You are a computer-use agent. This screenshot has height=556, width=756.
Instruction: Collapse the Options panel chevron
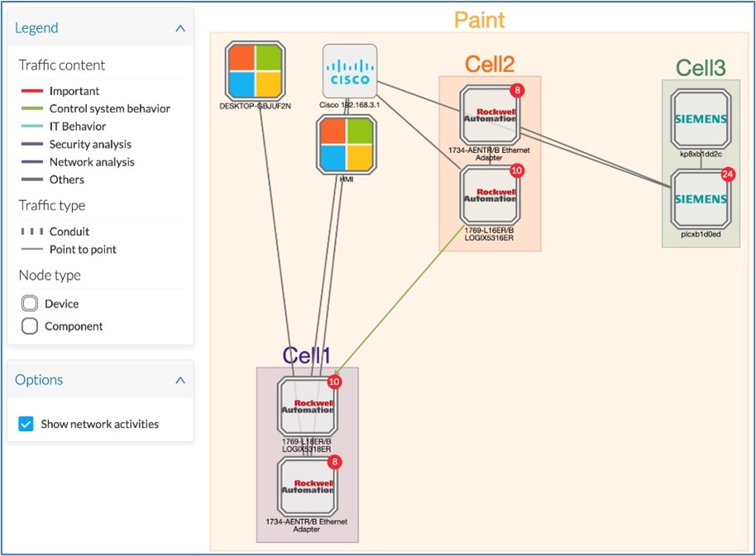[180, 380]
